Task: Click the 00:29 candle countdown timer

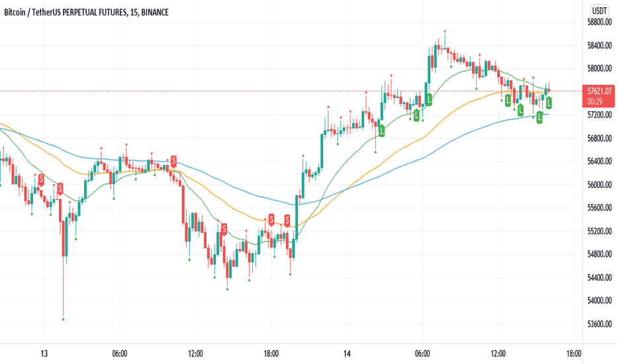Action: click(595, 101)
